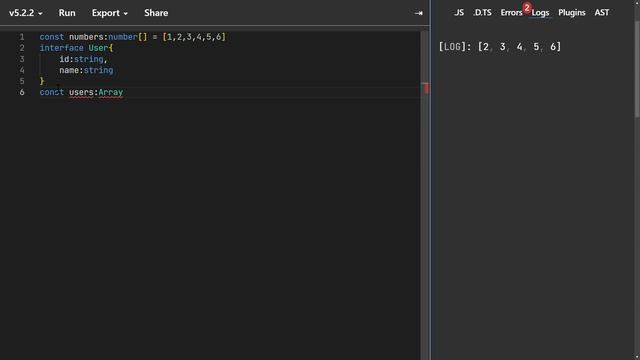Viewport: 640px width, 360px height.
Task: Switch to the .D.TS tab
Action: point(482,13)
